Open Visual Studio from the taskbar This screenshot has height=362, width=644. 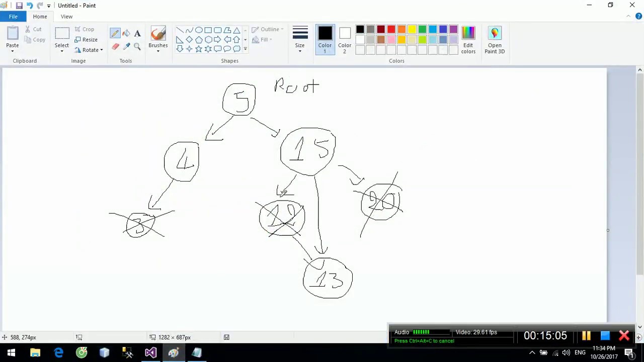pyautogui.click(x=150, y=353)
